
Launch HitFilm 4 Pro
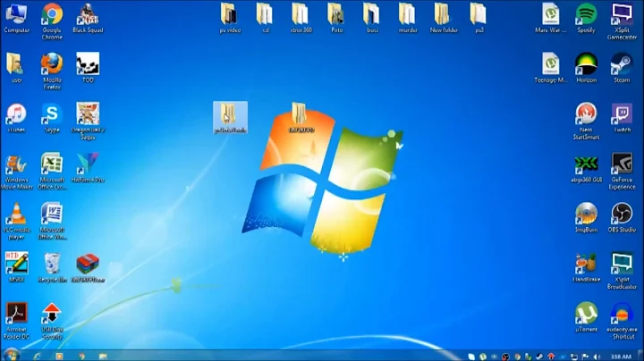click(88, 168)
